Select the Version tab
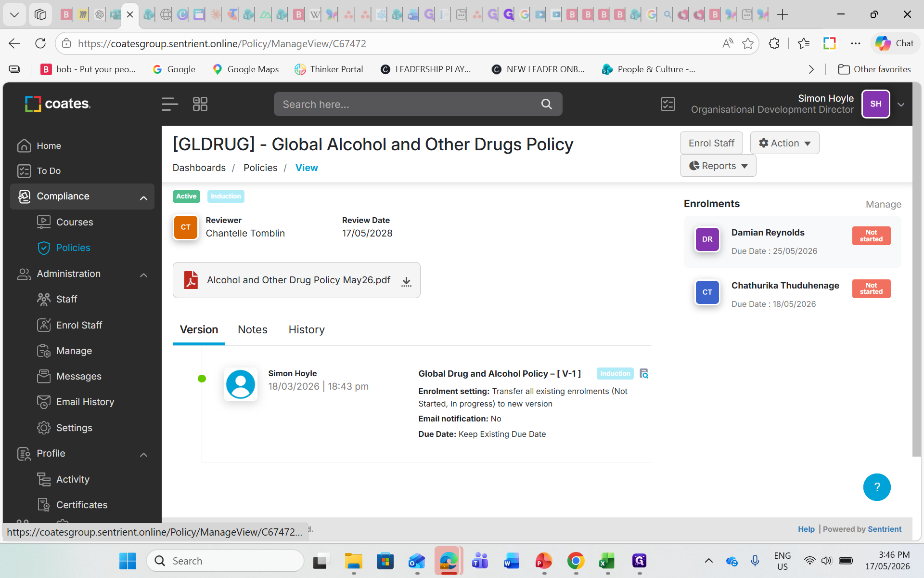 click(x=199, y=329)
